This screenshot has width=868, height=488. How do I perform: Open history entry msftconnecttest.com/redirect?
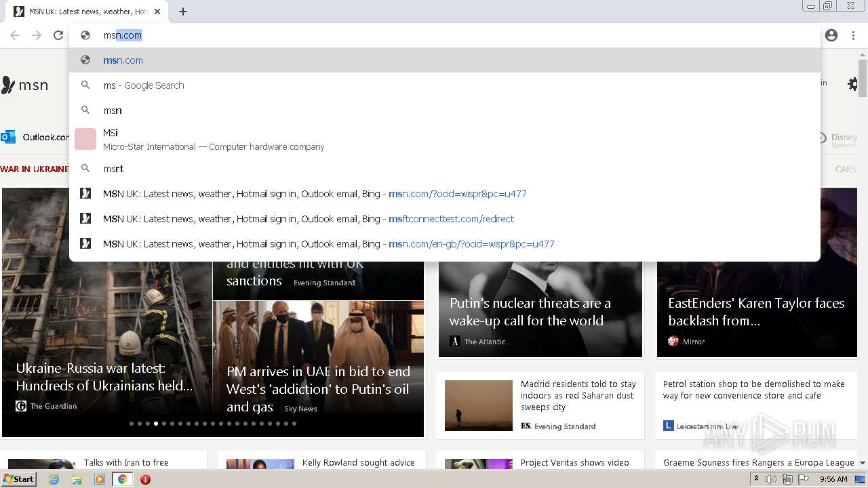point(445,219)
